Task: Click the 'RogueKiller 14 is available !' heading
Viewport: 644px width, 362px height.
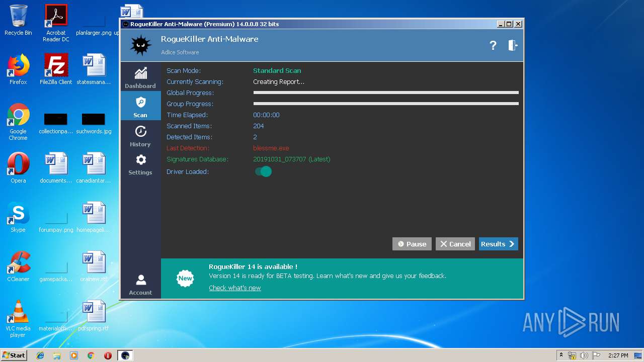Action: 253,266
